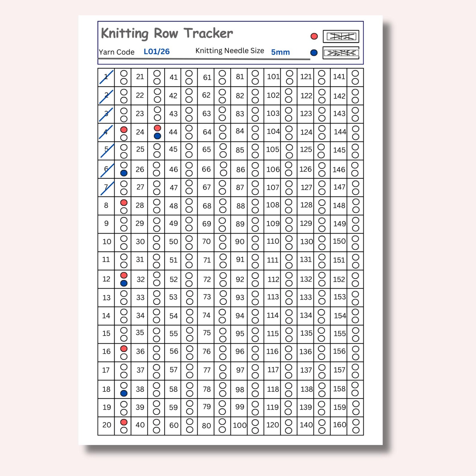Click the crossed-out row number 3
The width and height of the screenshot is (476, 476).
(106, 114)
